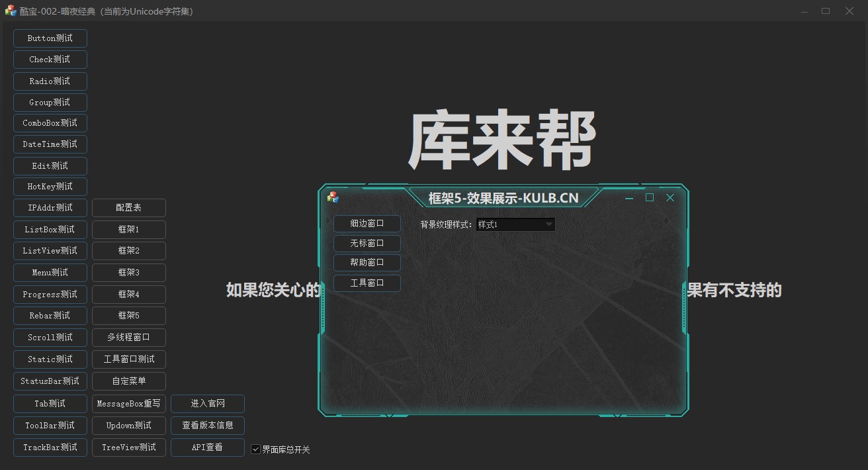Click the 框架5 button

pyautogui.click(x=129, y=316)
